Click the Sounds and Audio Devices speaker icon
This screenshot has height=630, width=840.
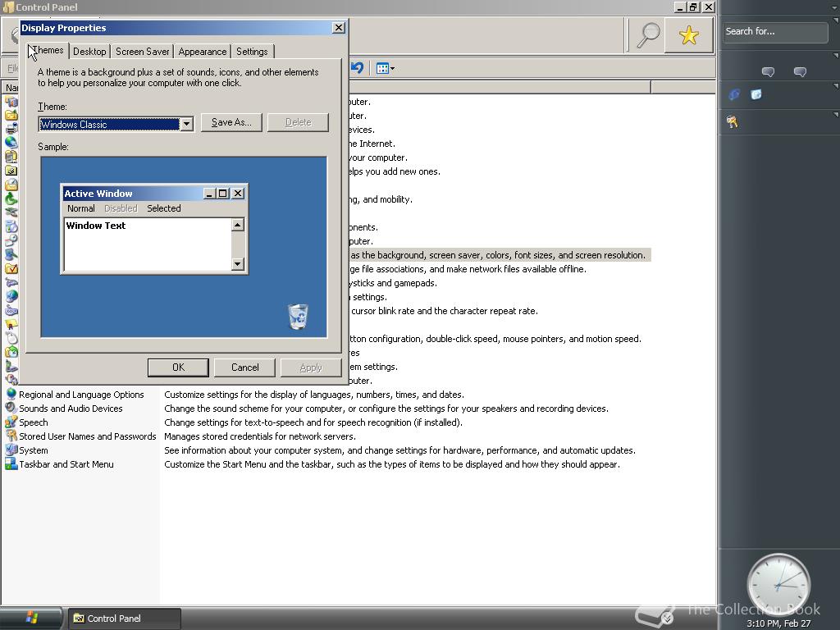pyautogui.click(x=11, y=408)
